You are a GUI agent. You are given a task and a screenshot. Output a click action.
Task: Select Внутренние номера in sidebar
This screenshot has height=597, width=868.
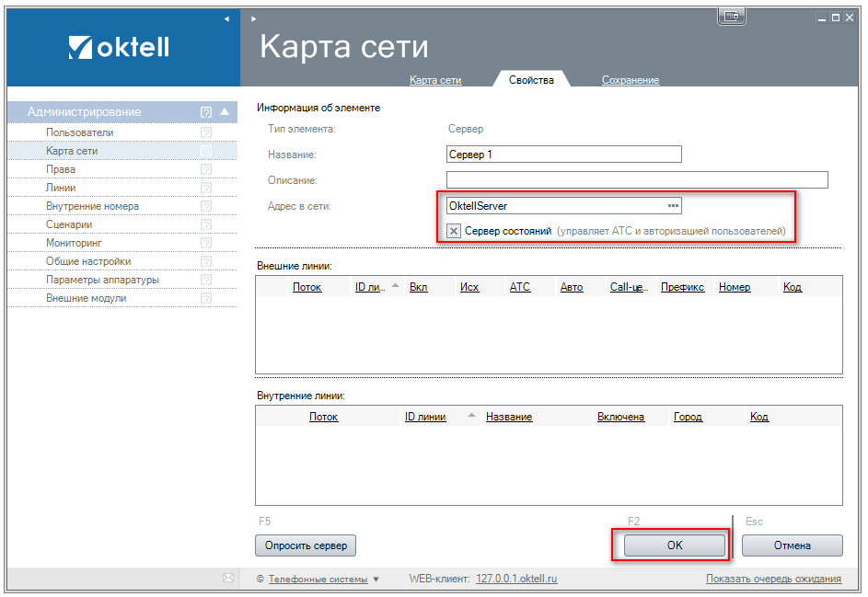[92, 206]
